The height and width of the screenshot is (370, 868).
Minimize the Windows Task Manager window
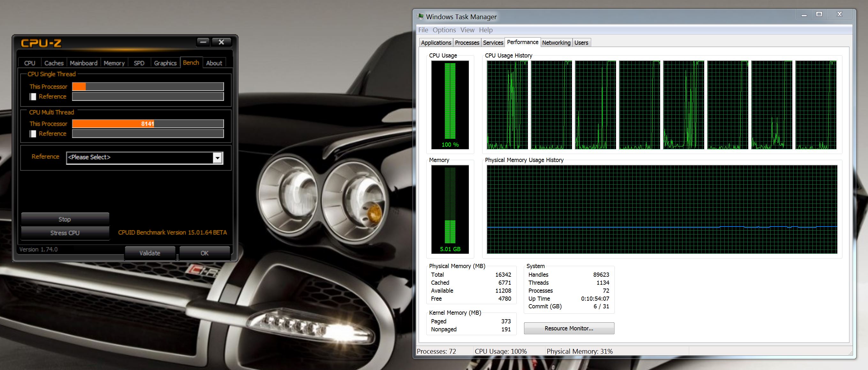click(x=804, y=14)
